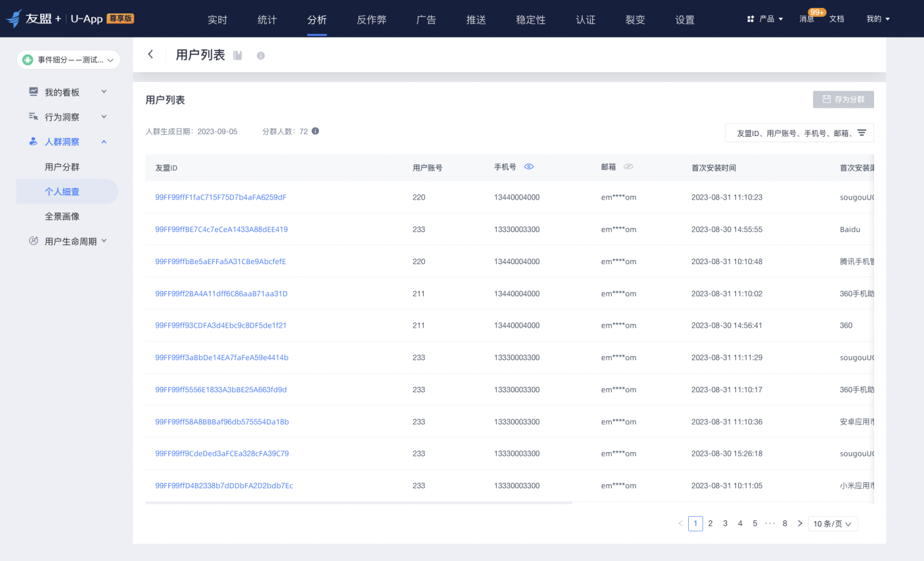Open user 99FF99ff3aBbDe14EA7faFeA59e4414b

(222, 357)
